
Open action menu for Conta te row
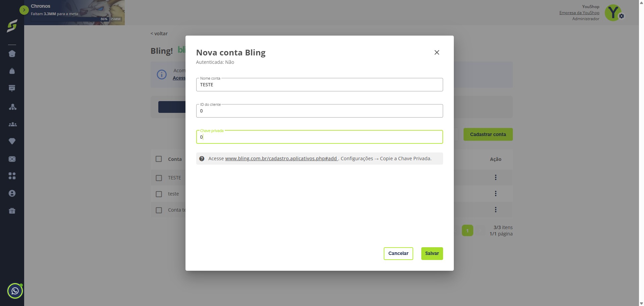(x=495, y=210)
